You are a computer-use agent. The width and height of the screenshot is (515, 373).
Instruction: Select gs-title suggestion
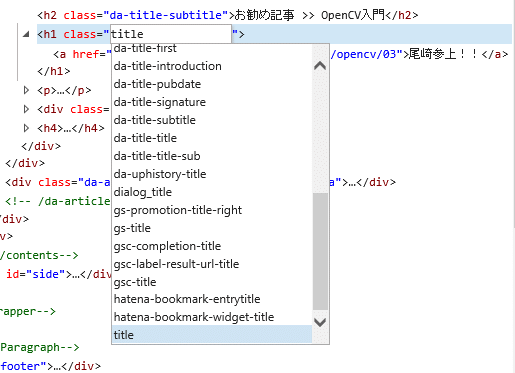(212, 228)
